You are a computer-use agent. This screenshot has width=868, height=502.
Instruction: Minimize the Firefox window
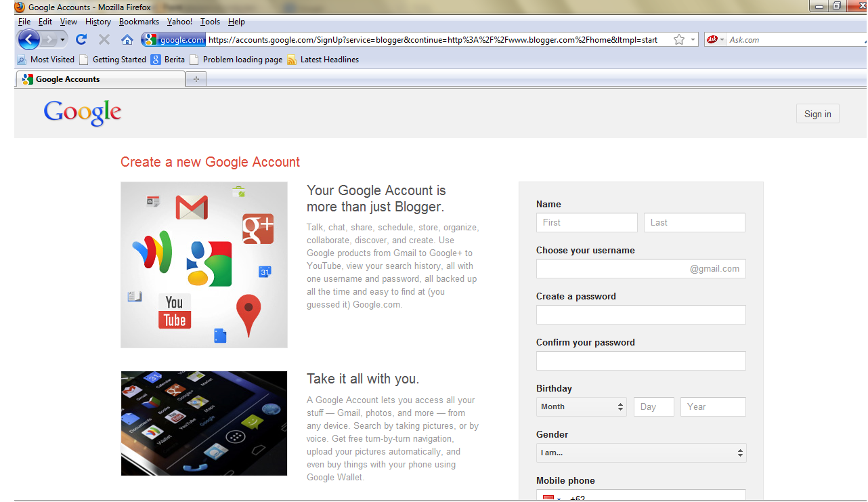coord(820,6)
